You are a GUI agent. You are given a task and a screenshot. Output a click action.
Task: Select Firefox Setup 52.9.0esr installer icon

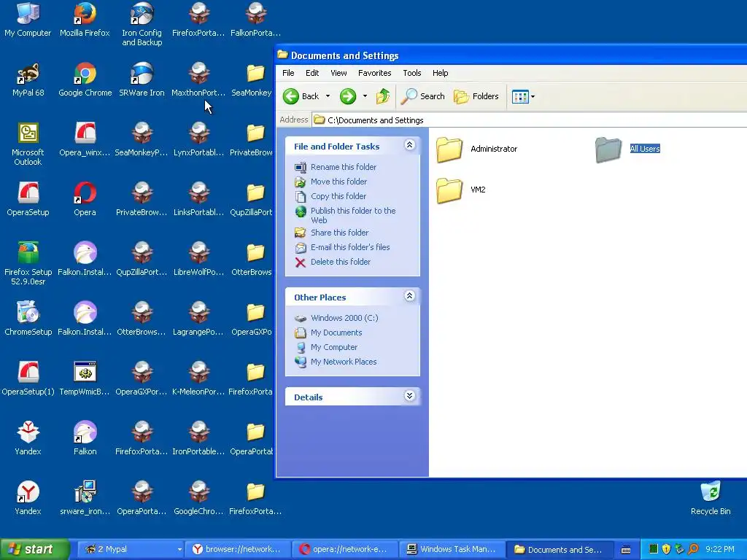tap(28, 263)
